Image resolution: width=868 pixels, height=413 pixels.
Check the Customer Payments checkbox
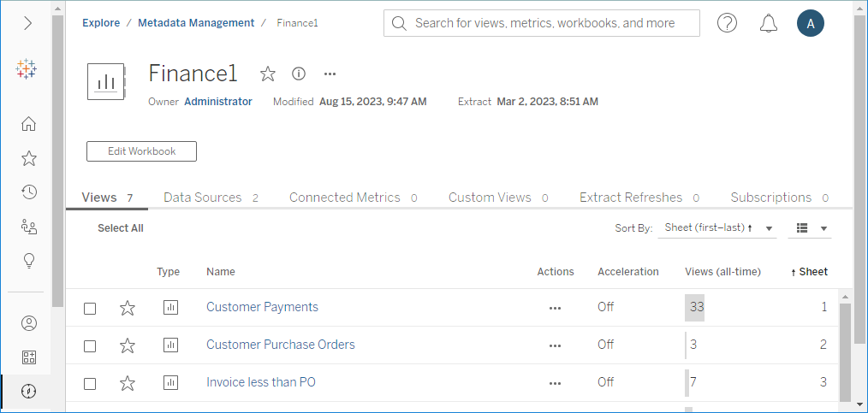(x=90, y=308)
